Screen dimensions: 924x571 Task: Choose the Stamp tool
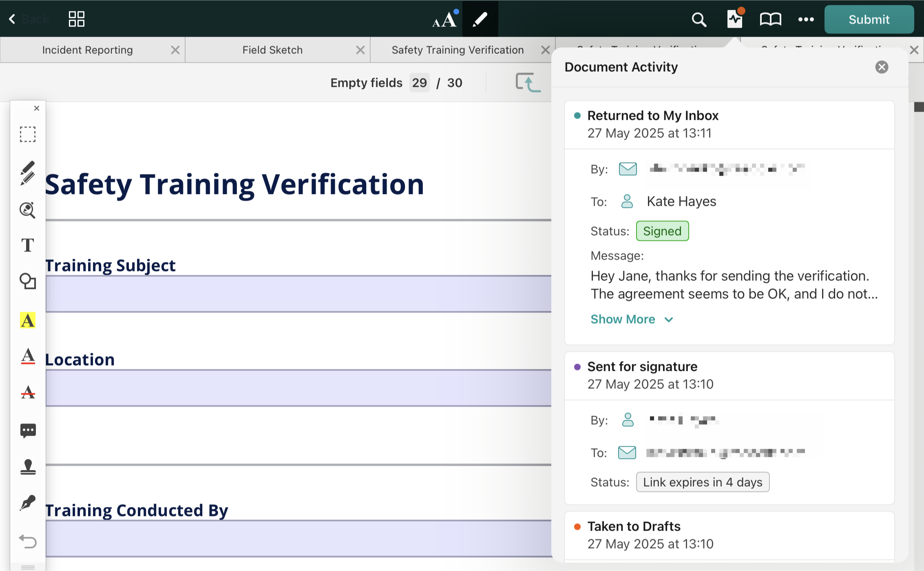[28, 467]
